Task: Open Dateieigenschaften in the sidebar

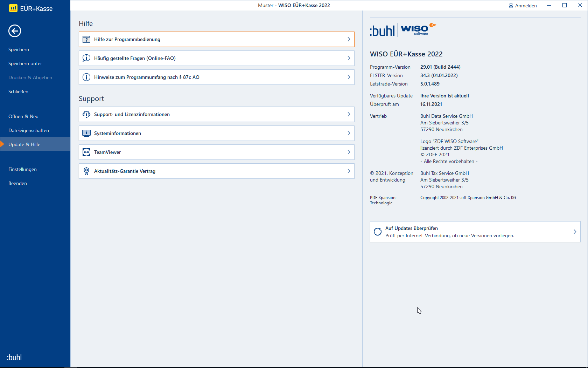Action: pos(35,130)
